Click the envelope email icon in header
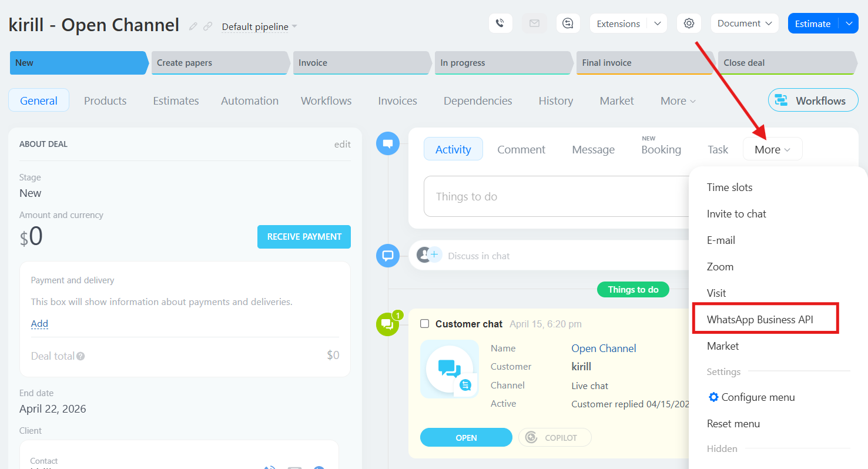Image resolution: width=868 pixels, height=469 pixels. 534,24
